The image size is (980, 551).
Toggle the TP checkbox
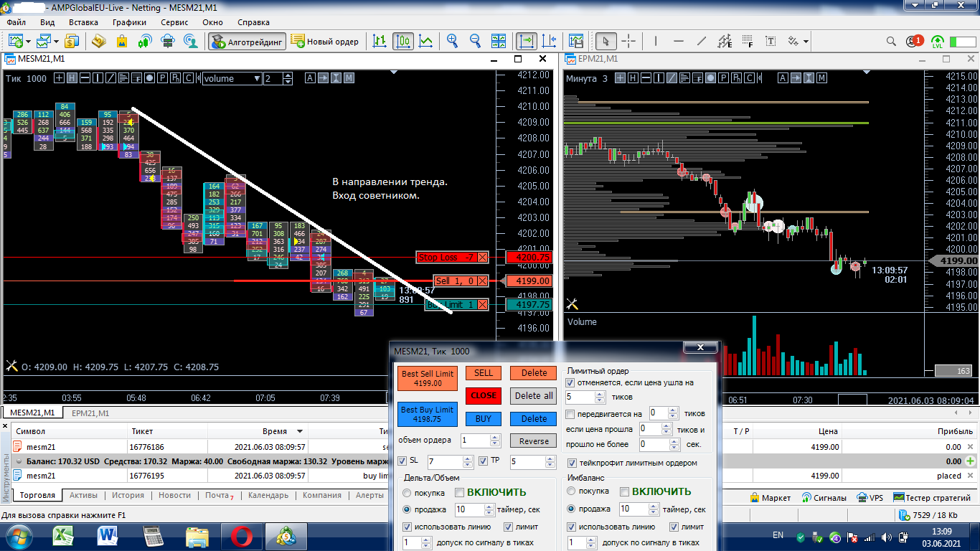tap(484, 461)
